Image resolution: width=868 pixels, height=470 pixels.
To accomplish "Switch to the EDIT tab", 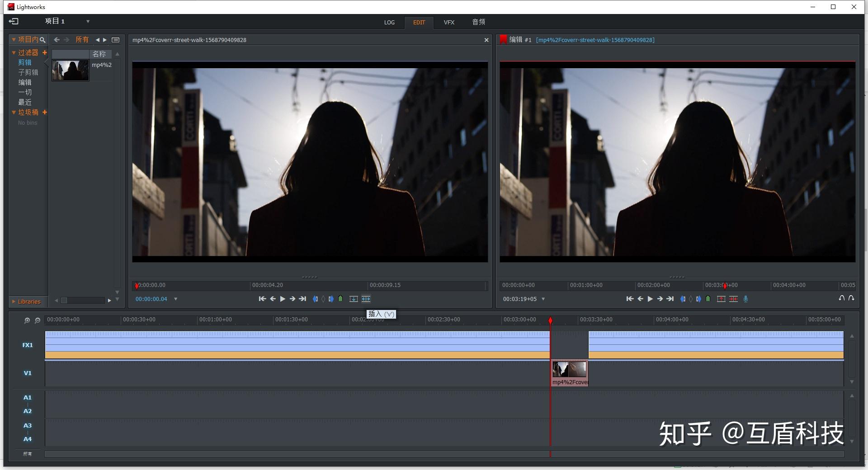I will point(419,22).
